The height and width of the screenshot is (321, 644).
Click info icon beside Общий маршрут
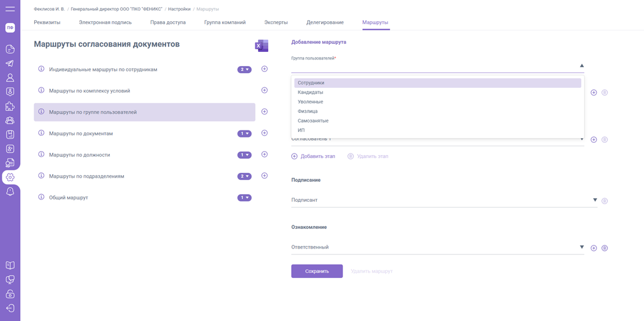(x=41, y=197)
